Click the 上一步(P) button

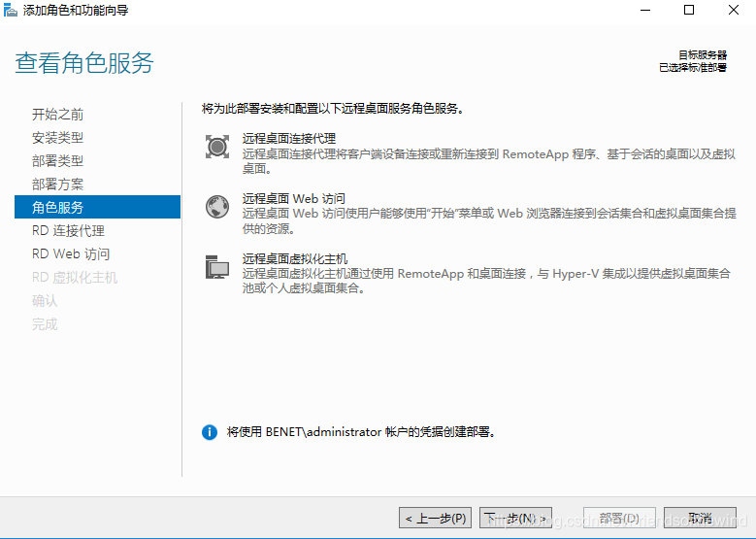[435, 519]
